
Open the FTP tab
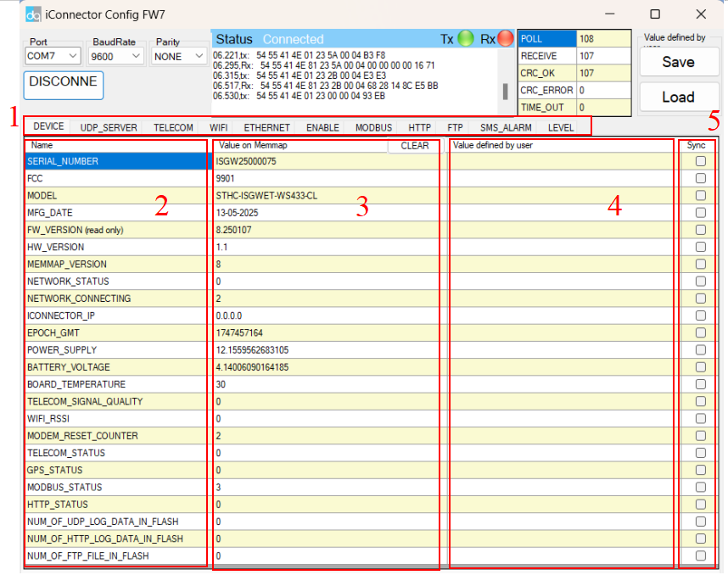(455, 128)
